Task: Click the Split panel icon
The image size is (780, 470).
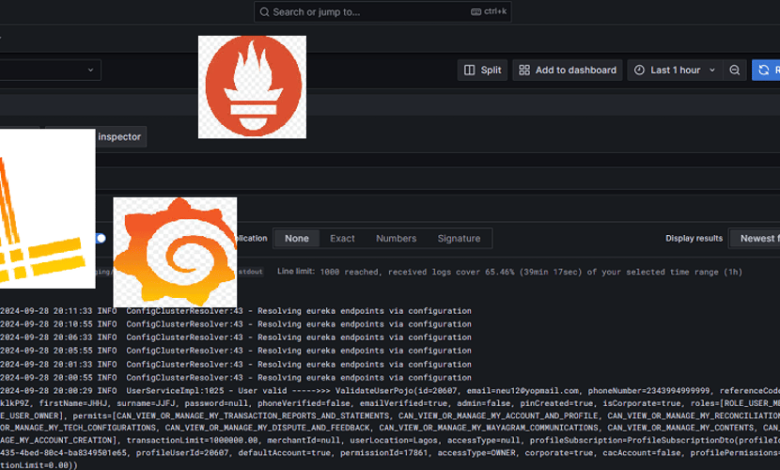Action: pyautogui.click(x=469, y=70)
